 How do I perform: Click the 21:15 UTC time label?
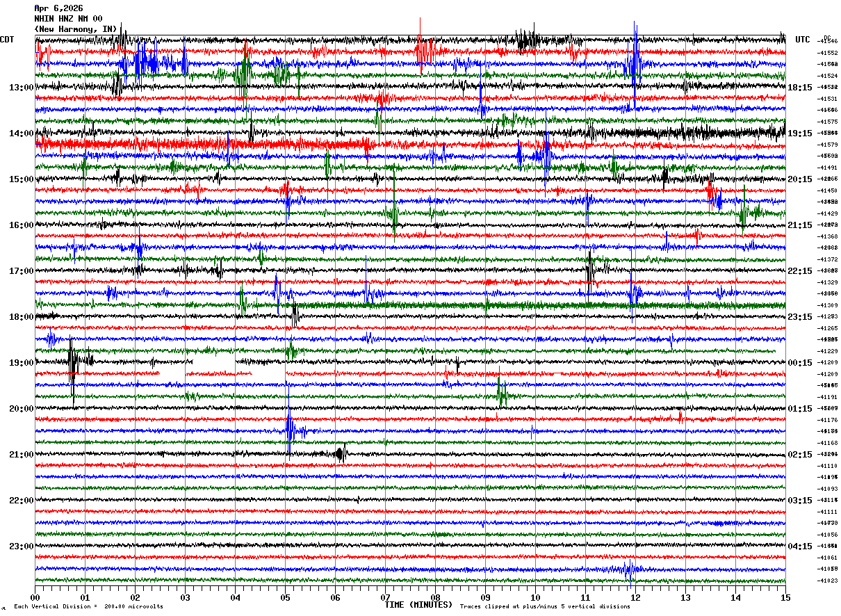tap(800, 225)
